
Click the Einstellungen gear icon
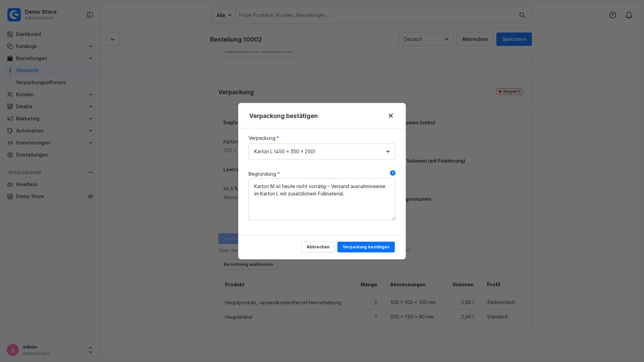click(x=10, y=155)
